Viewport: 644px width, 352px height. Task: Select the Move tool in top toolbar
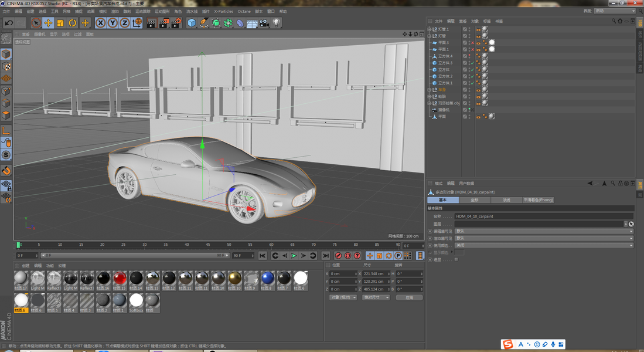coord(48,23)
